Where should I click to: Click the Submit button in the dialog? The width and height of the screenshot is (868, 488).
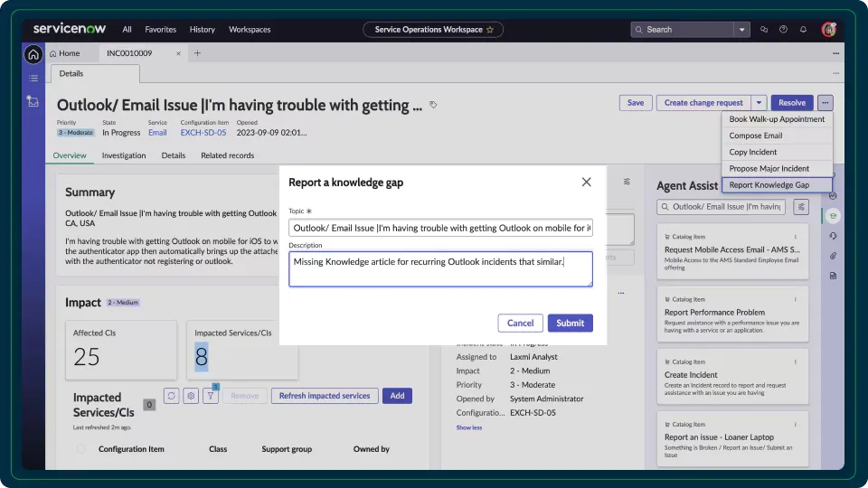pyautogui.click(x=570, y=323)
